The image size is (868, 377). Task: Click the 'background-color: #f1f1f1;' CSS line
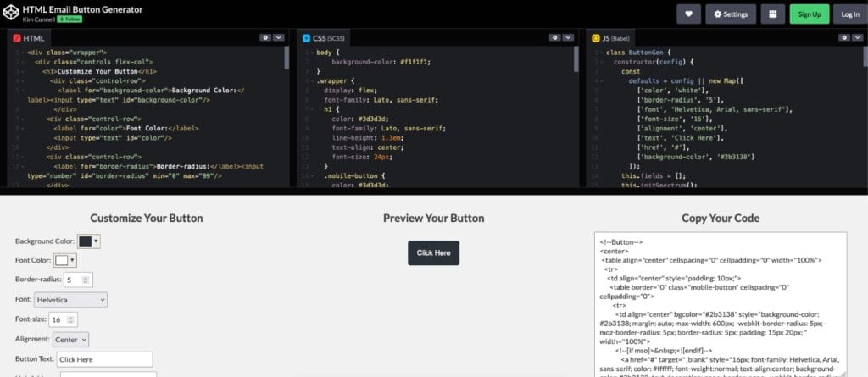pyautogui.click(x=381, y=62)
